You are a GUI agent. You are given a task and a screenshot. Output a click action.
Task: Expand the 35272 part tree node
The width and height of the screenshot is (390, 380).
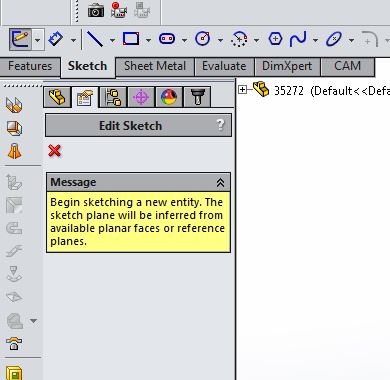click(243, 89)
